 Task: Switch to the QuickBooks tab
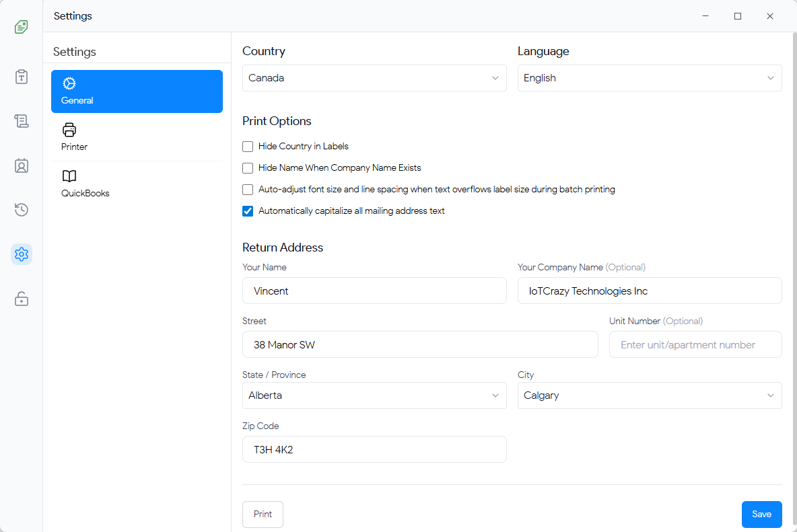tap(85, 184)
